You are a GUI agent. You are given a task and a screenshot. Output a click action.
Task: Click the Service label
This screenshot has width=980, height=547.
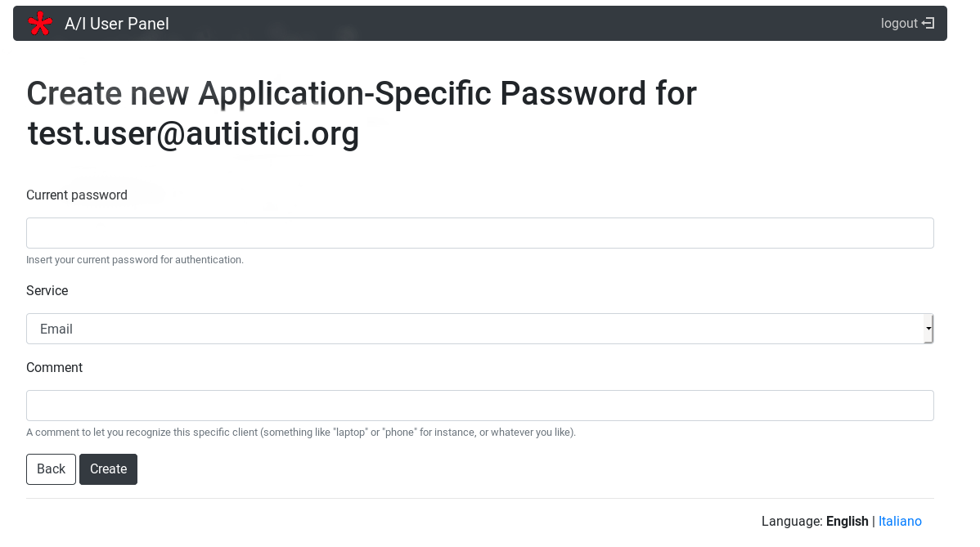(x=47, y=291)
